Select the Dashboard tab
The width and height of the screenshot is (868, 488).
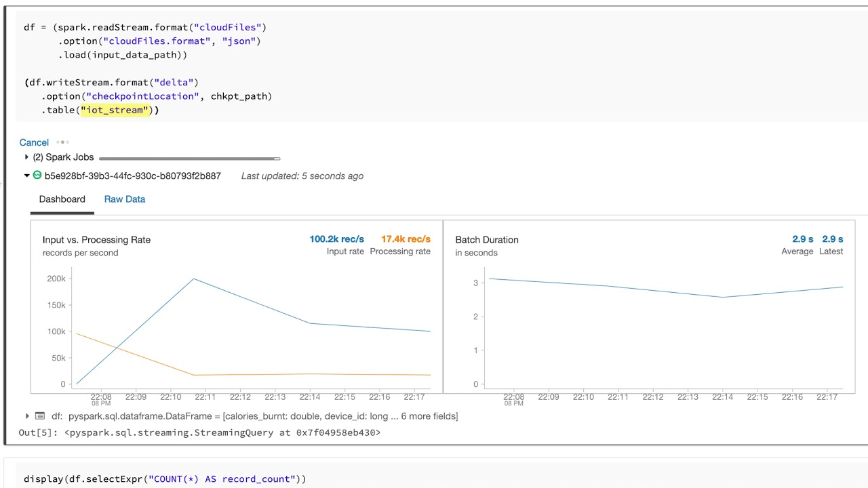(62, 199)
